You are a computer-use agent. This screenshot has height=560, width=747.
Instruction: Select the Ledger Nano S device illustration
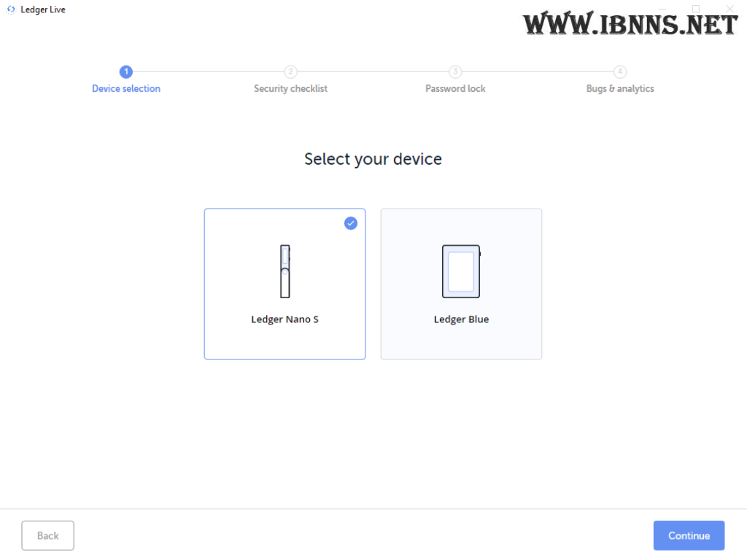click(285, 271)
